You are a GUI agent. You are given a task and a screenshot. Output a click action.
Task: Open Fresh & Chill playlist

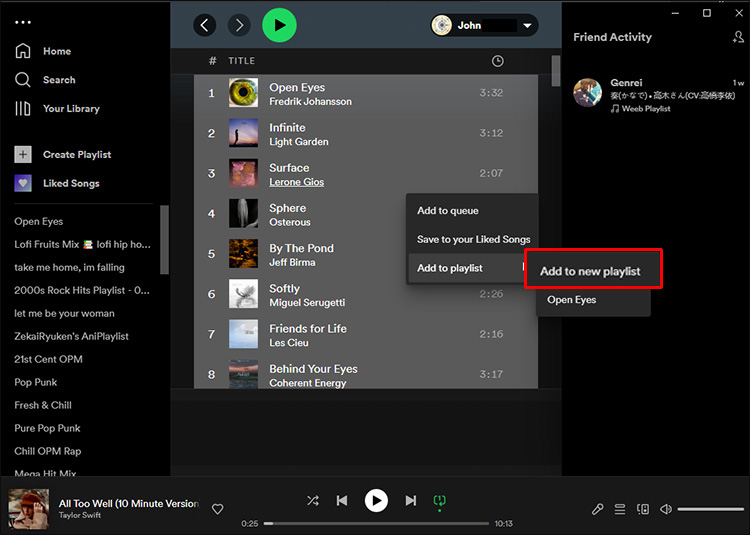tap(43, 405)
